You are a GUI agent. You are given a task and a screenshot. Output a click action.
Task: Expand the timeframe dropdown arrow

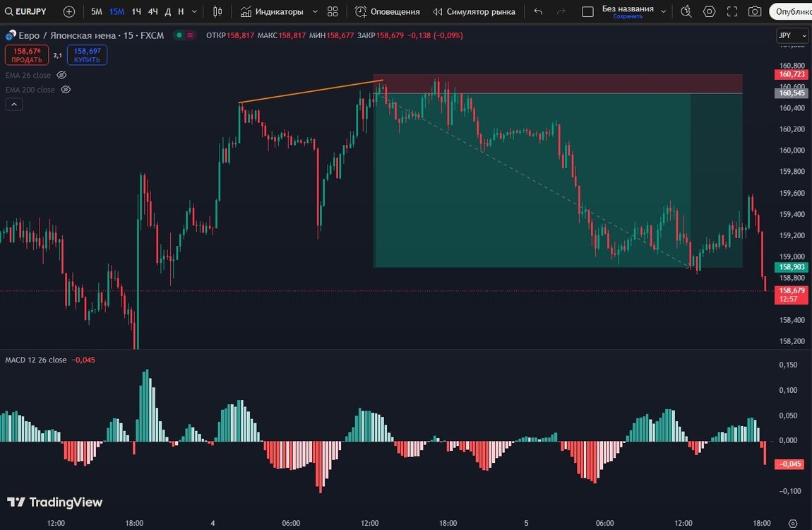pyautogui.click(x=194, y=11)
